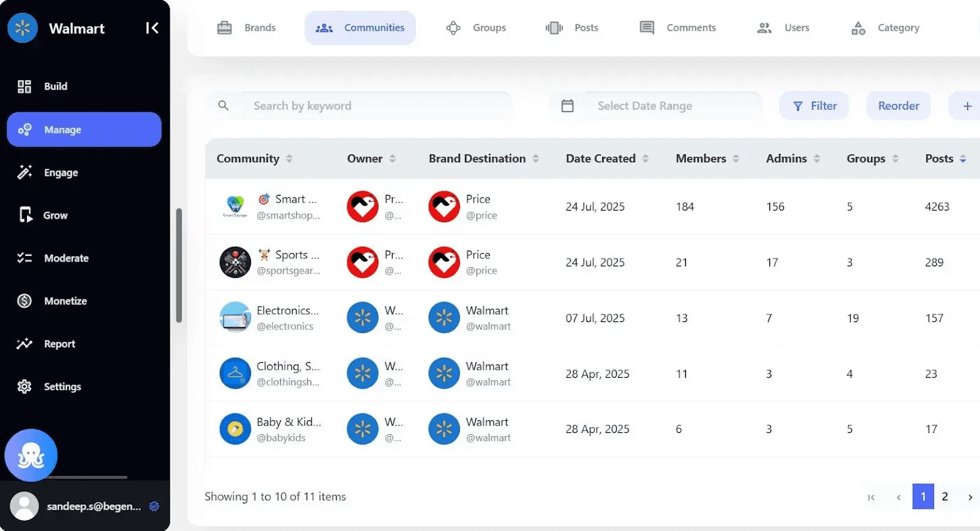
Task: Click the sidebar vertical scrollbar
Action: coord(179,265)
